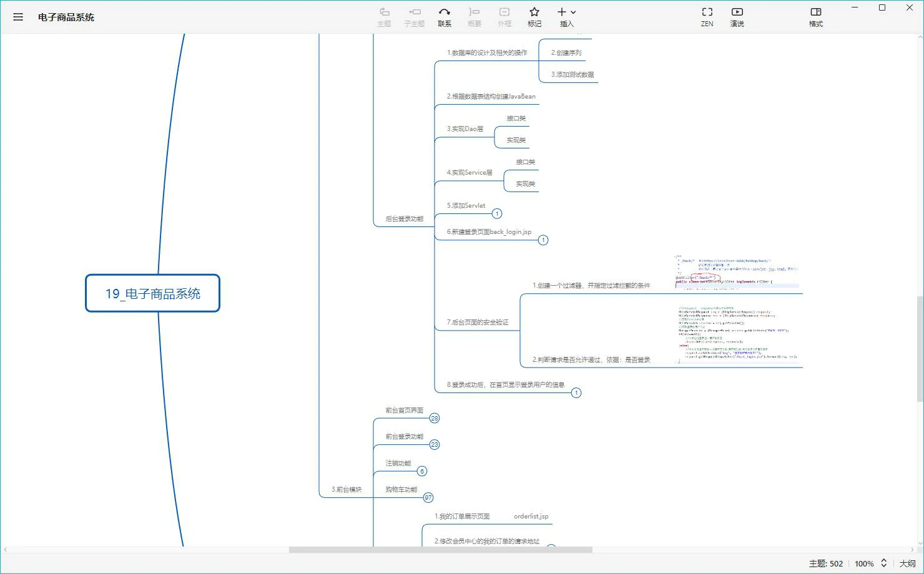Select the Relationship (联系) tool
This screenshot has height=574, width=924.
pyautogui.click(x=445, y=17)
